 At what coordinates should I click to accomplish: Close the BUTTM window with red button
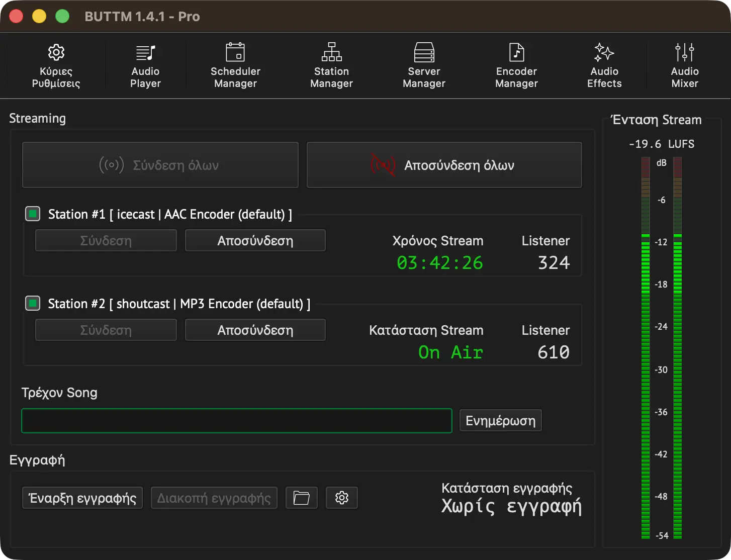[x=16, y=17]
